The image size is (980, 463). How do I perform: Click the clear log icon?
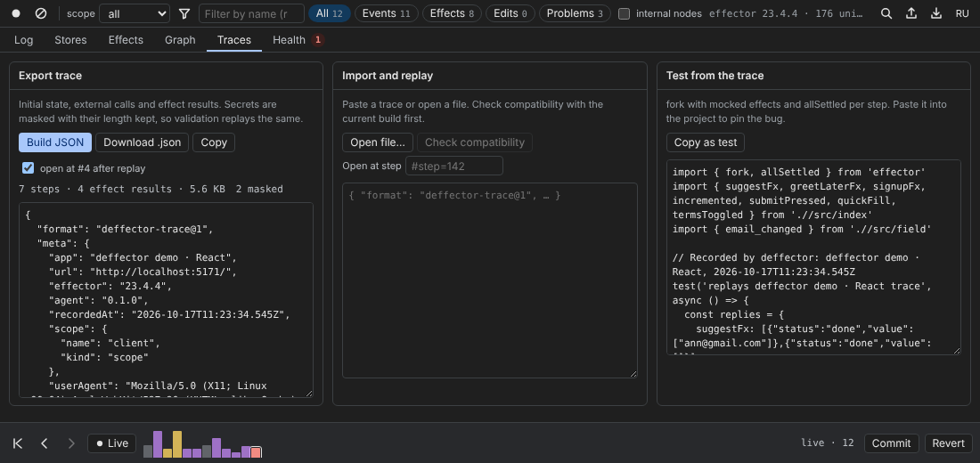pos(41,13)
